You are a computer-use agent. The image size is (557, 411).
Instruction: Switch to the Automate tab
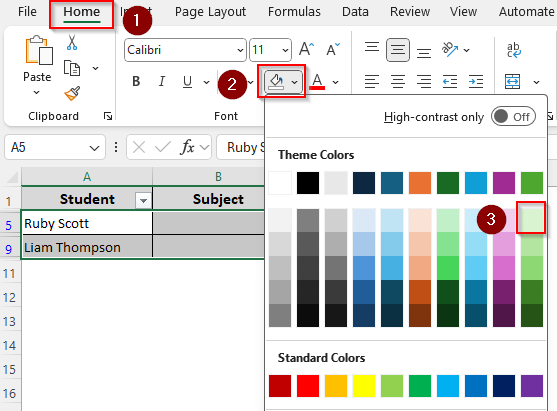527,12
